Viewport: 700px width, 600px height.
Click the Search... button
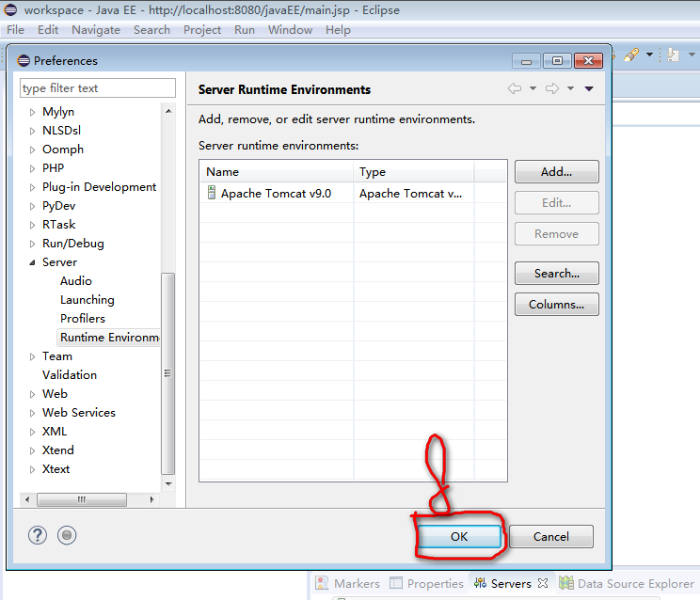557,273
